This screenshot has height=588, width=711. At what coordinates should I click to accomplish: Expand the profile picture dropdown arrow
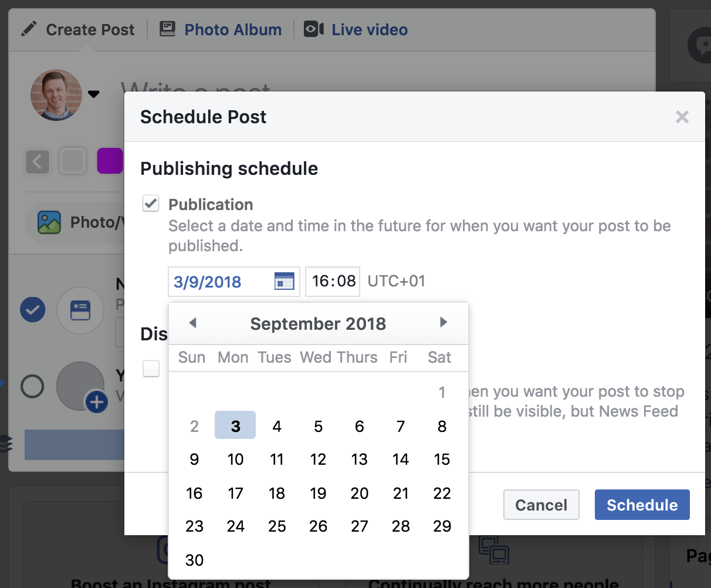[93, 94]
